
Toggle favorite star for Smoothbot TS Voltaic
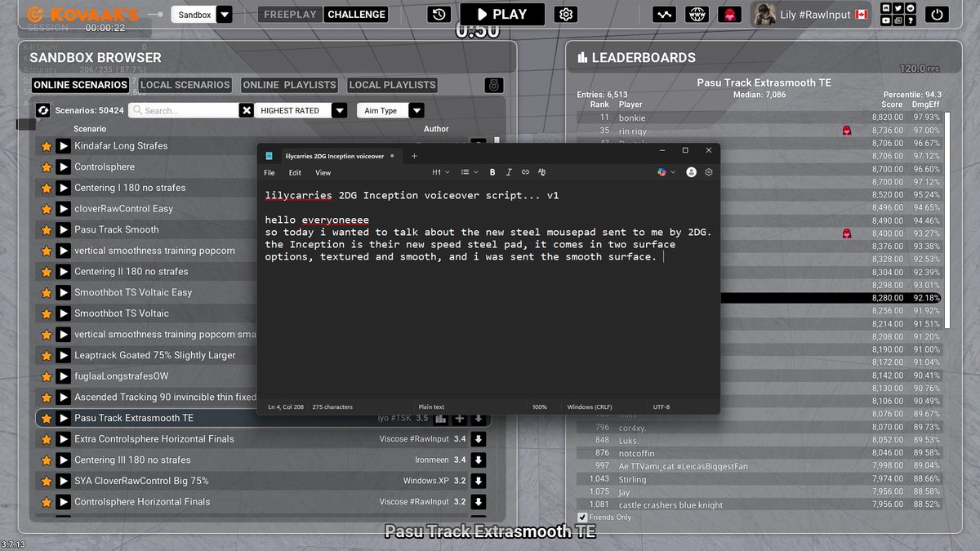[47, 314]
